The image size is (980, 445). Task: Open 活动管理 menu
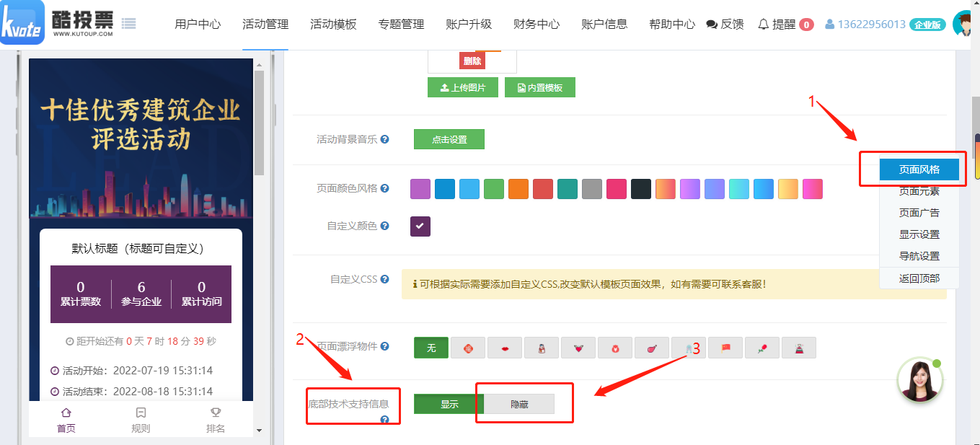265,25
